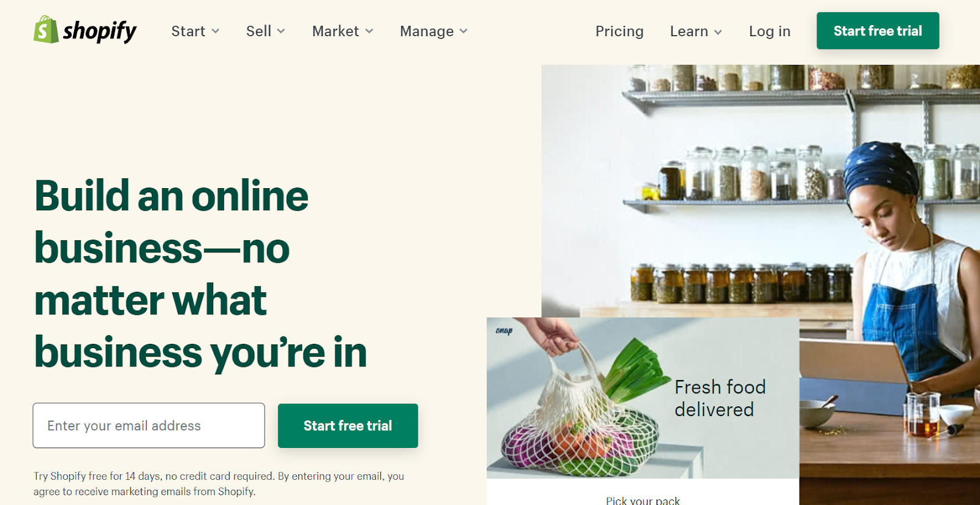Open the Learn navigation menu
Image resolution: width=980 pixels, height=505 pixels.
pyautogui.click(x=696, y=31)
